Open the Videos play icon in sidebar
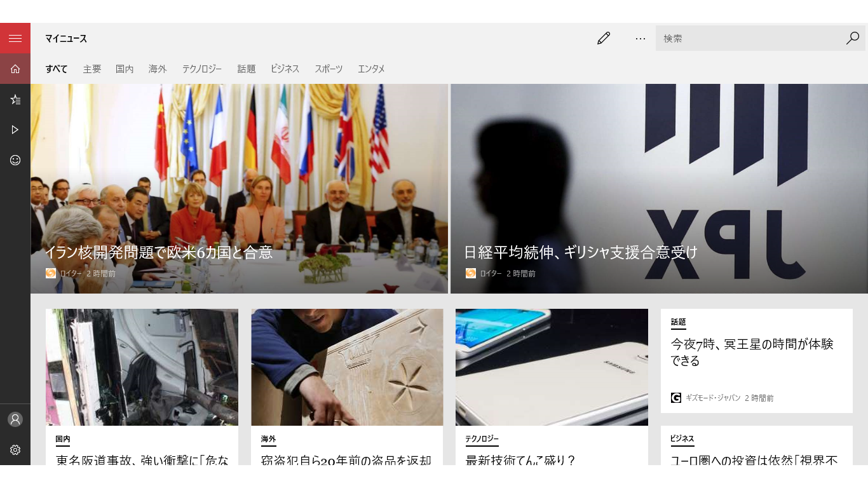 point(15,130)
